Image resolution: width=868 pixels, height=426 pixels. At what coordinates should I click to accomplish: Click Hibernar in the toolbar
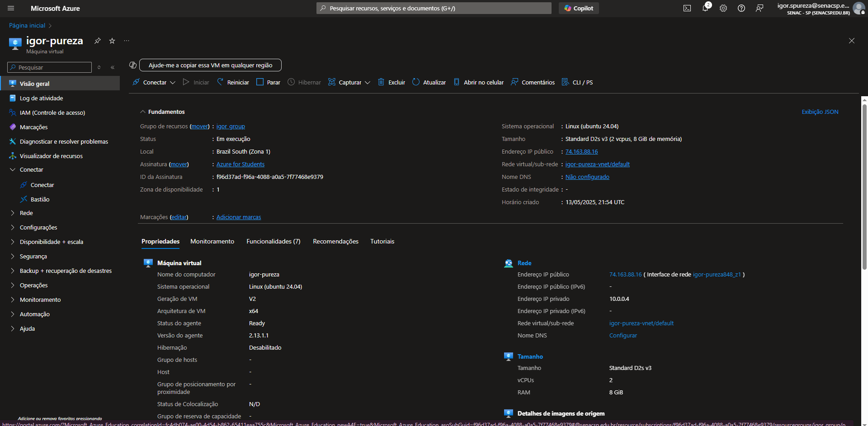click(304, 82)
